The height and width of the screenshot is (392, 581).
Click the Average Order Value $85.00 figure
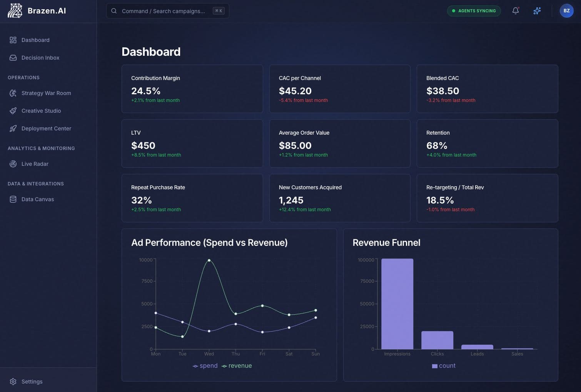(x=295, y=145)
